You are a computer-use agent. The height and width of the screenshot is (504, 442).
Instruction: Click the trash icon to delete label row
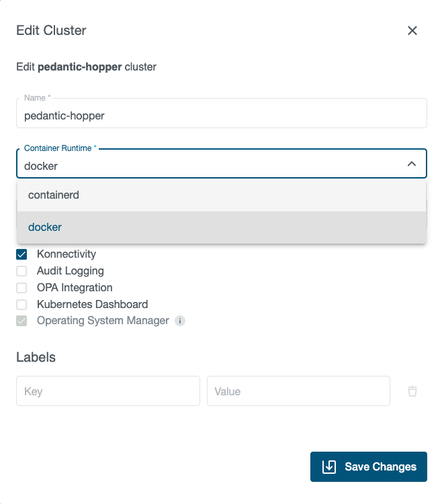[x=412, y=391]
